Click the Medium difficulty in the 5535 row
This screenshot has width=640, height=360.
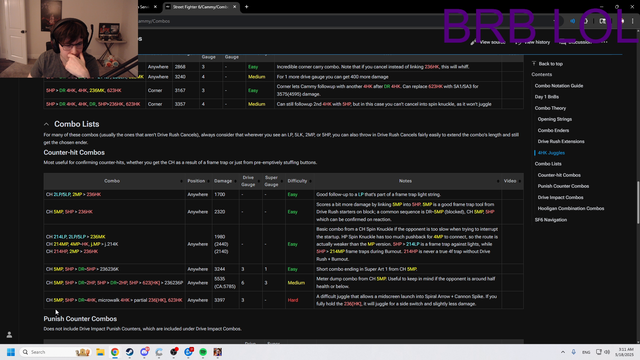pyautogui.click(x=296, y=282)
